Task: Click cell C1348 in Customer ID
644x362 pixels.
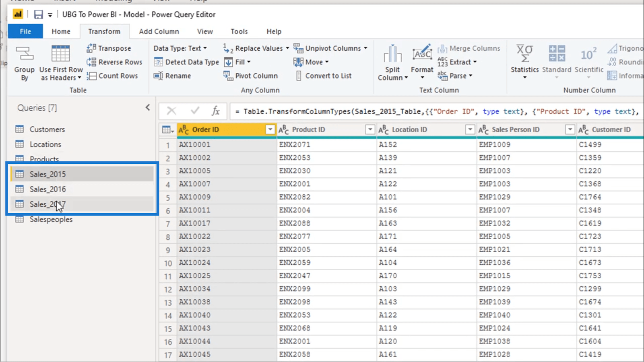Action: [610, 210]
